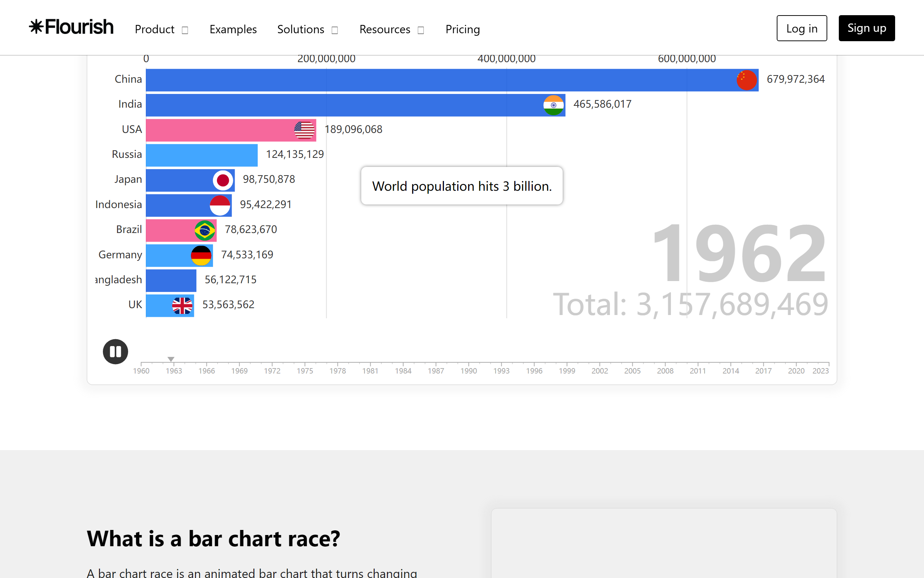Click the Bangladesh bar in the chart

[x=171, y=281]
